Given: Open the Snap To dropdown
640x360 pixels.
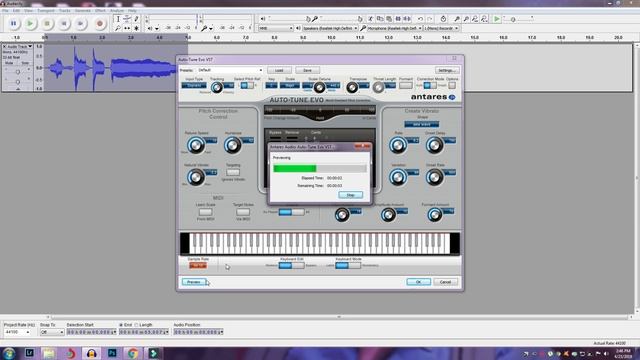Looking at the screenshot, I should coord(52,332).
